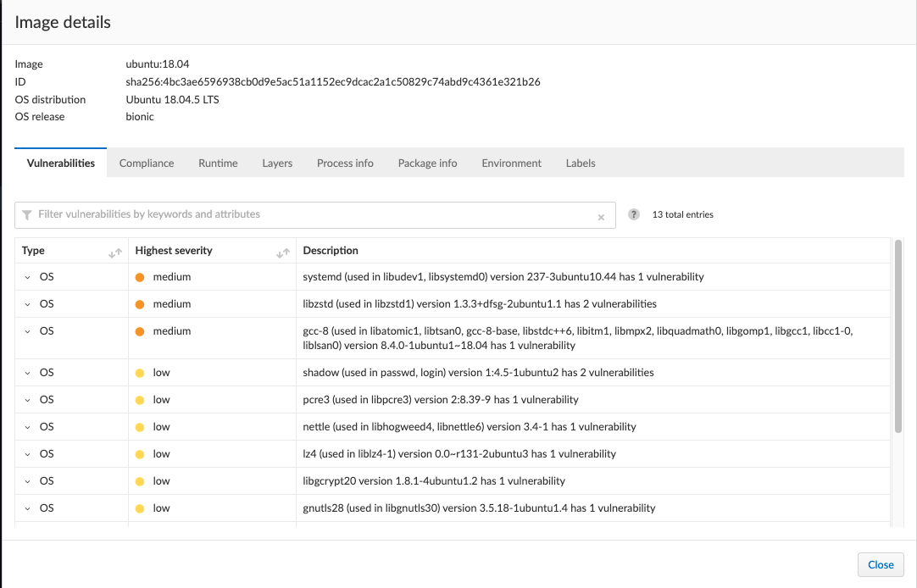Switch to the Package info tab

[427, 163]
